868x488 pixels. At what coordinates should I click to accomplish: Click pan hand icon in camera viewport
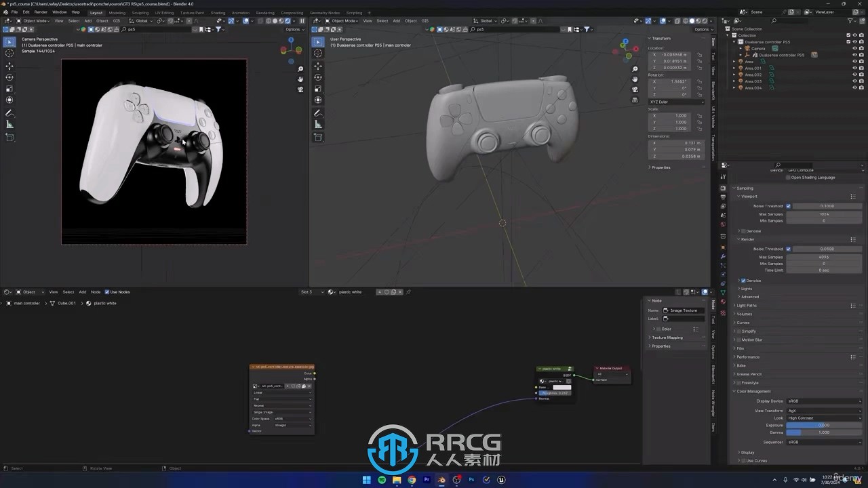(x=300, y=79)
